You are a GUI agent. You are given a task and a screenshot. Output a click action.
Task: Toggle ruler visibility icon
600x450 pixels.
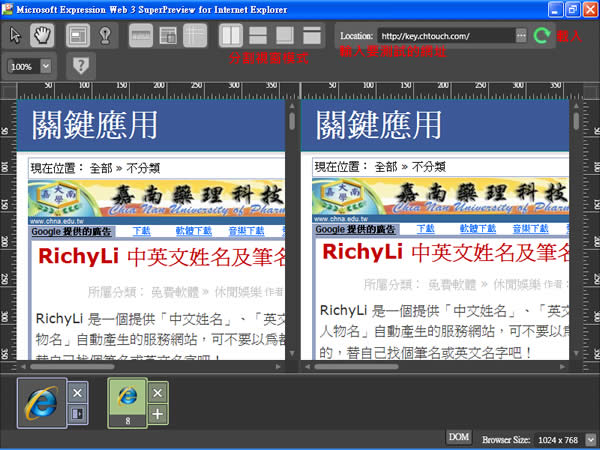coord(141,35)
